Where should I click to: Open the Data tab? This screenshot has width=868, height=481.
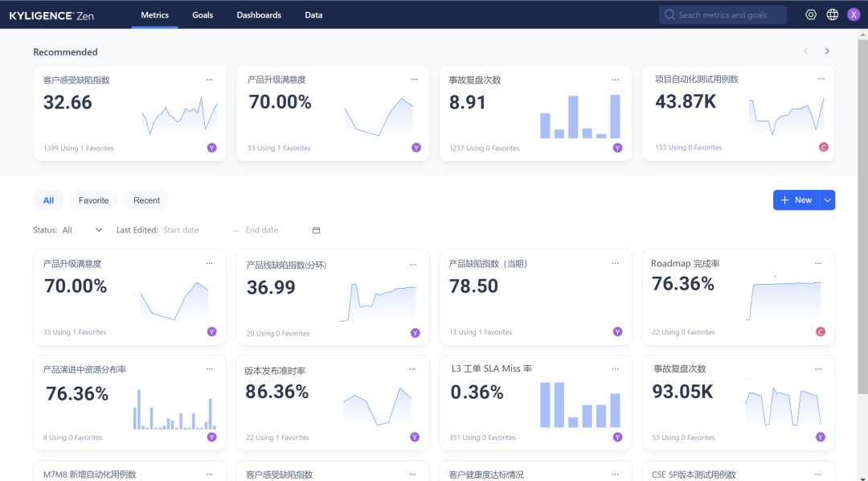313,15
